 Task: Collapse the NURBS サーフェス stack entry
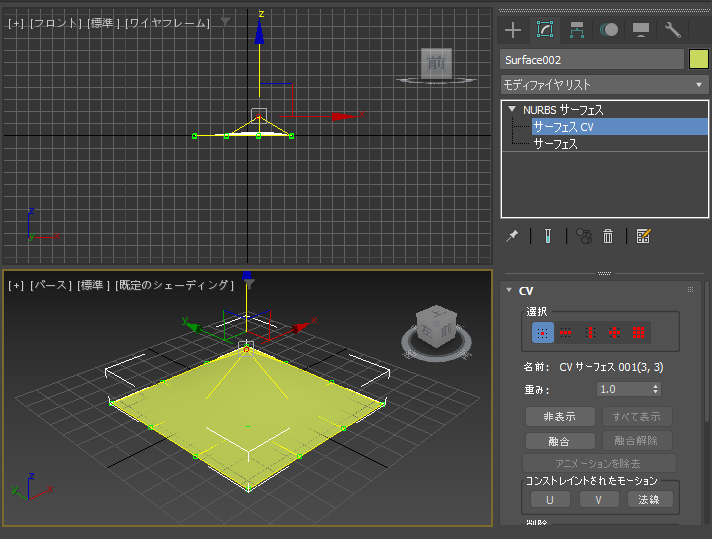coord(512,109)
